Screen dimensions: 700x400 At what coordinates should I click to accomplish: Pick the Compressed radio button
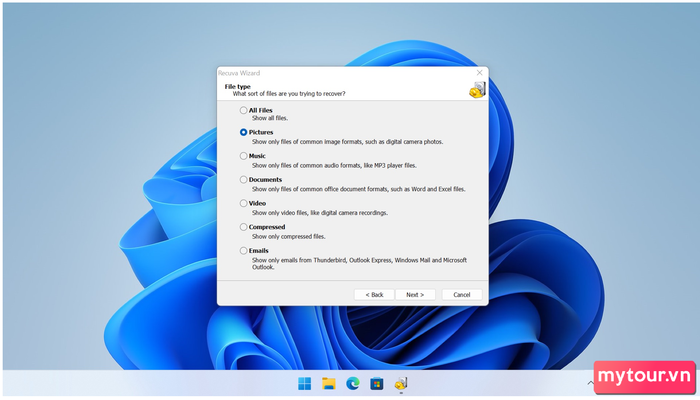coord(243,227)
